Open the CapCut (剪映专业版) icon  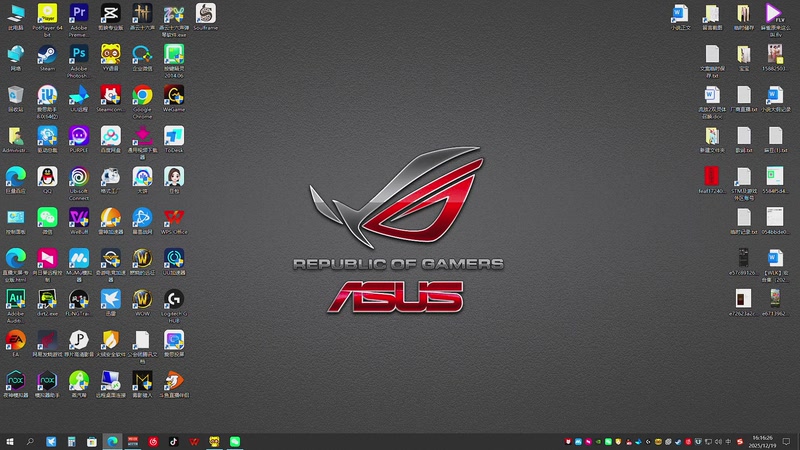click(110, 16)
